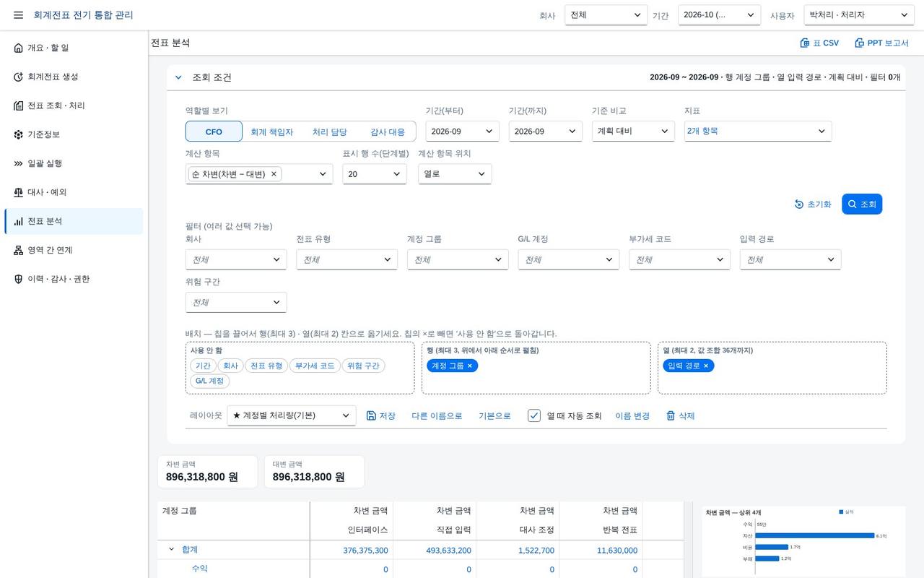
Task: Click the 위험 구간 filter field
Action: coord(236,303)
